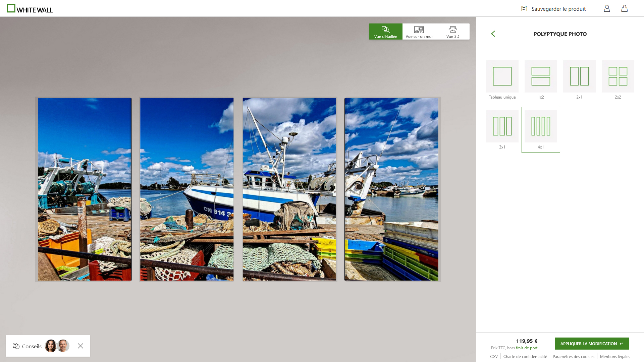Click the WhiteWall logo

click(30, 9)
